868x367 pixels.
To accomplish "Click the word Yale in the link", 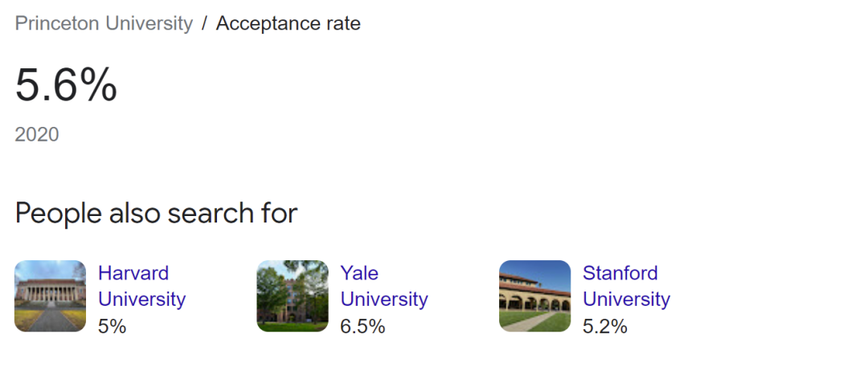I will (x=359, y=273).
